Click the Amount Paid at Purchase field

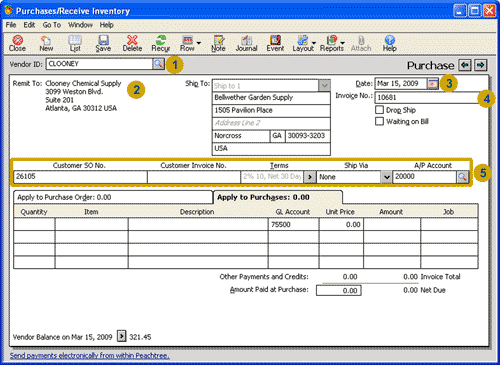pos(339,290)
